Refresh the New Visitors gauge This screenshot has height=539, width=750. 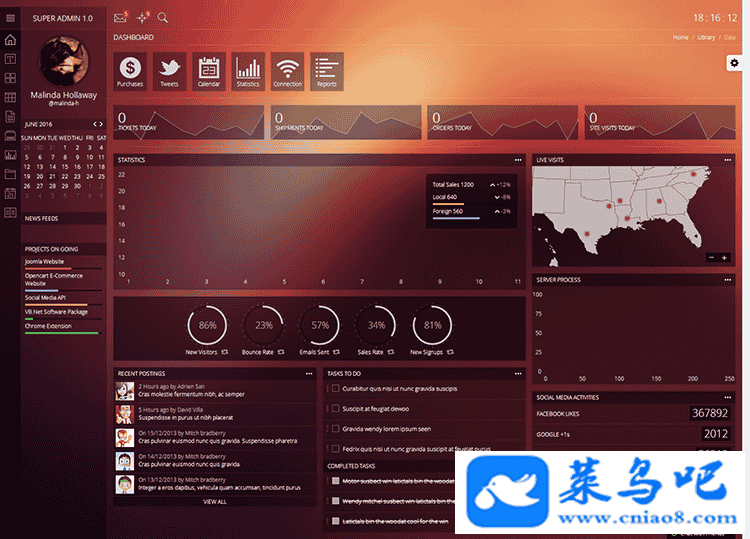[x=225, y=352]
